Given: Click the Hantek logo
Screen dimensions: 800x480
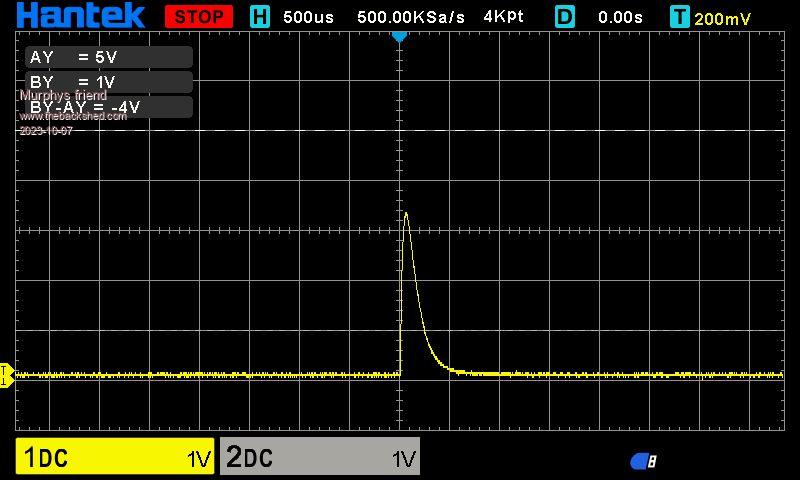Looking at the screenshot, I should [x=81, y=16].
